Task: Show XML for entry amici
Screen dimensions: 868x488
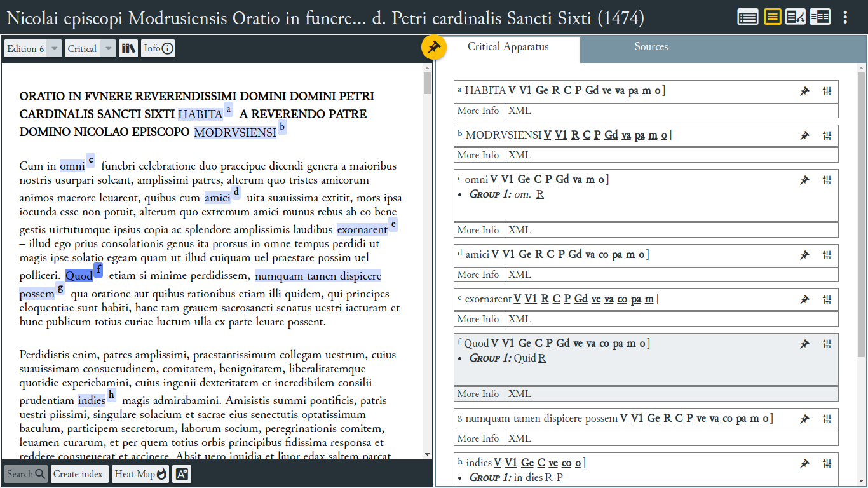Action: point(520,274)
